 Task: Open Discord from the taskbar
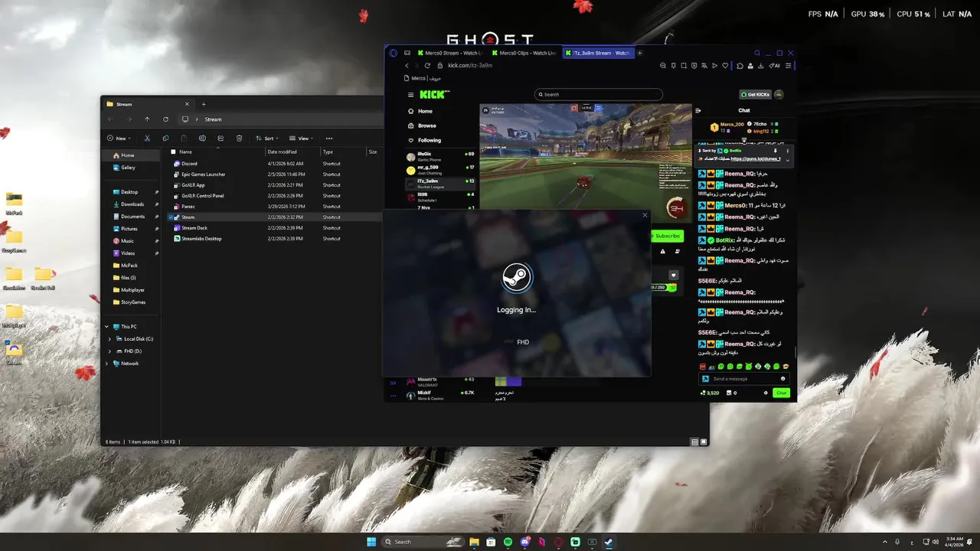click(525, 542)
